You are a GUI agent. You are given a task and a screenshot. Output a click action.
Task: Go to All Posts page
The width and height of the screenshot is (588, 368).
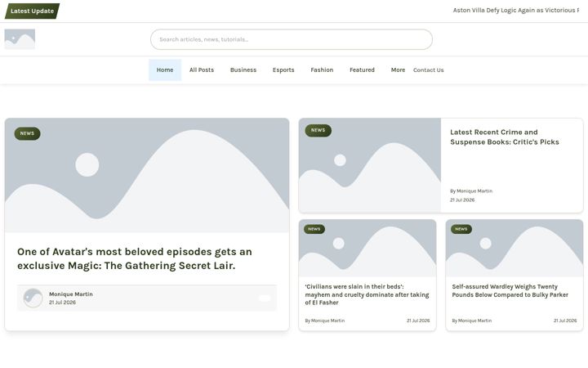click(x=202, y=70)
